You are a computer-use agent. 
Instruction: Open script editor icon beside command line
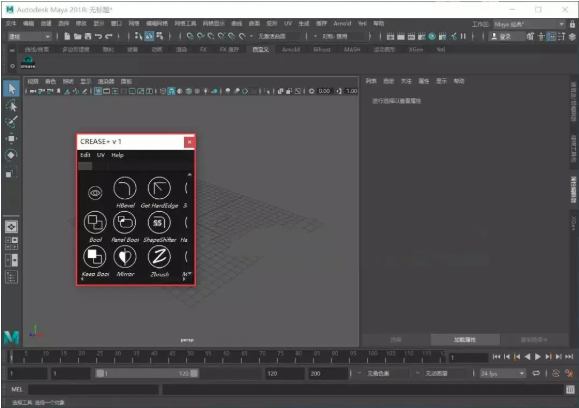pyautogui.click(x=571, y=389)
